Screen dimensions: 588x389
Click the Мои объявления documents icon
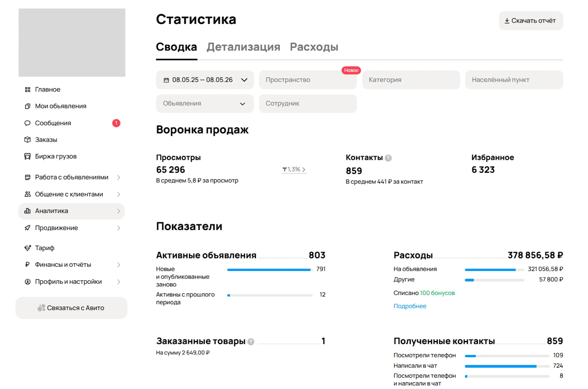point(28,106)
